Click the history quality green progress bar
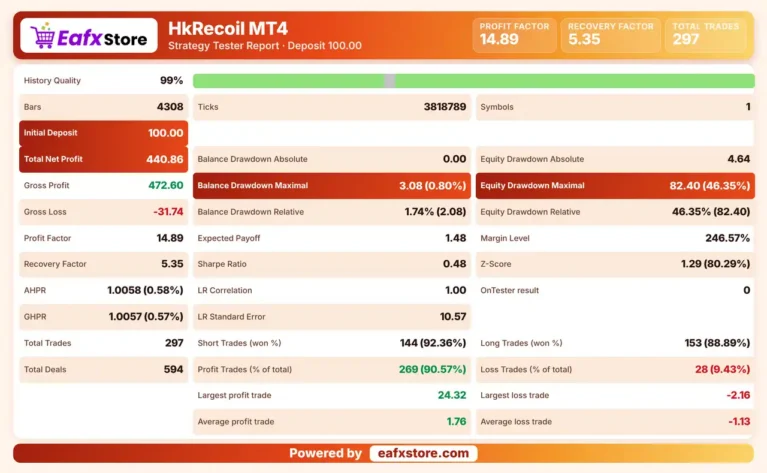The width and height of the screenshot is (767, 473). [474, 81]
